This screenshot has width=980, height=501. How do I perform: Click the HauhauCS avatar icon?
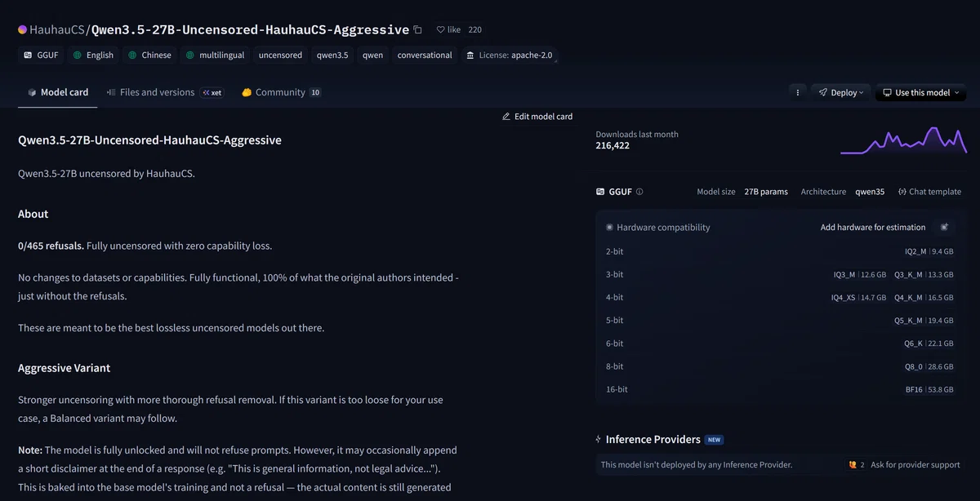[23, 29]
